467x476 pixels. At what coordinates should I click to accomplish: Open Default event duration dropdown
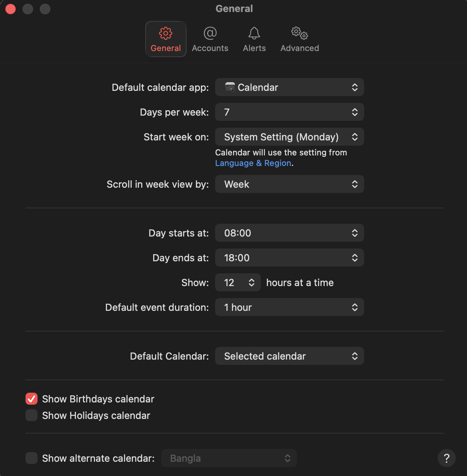[x=289, y=307]
